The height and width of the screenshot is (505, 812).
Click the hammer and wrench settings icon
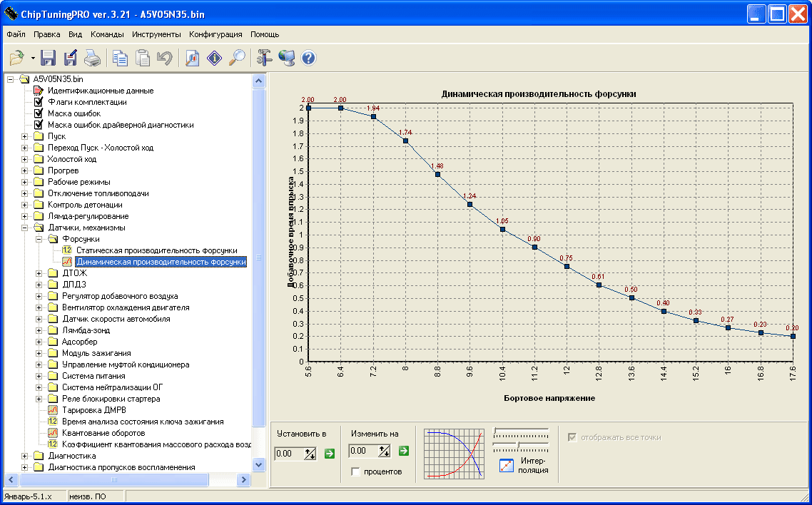coord(264,58)
